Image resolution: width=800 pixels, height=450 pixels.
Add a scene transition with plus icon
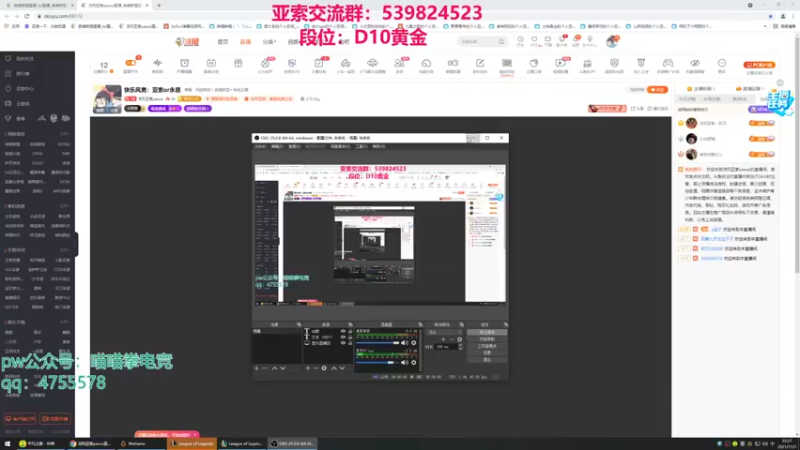(443, 339)
